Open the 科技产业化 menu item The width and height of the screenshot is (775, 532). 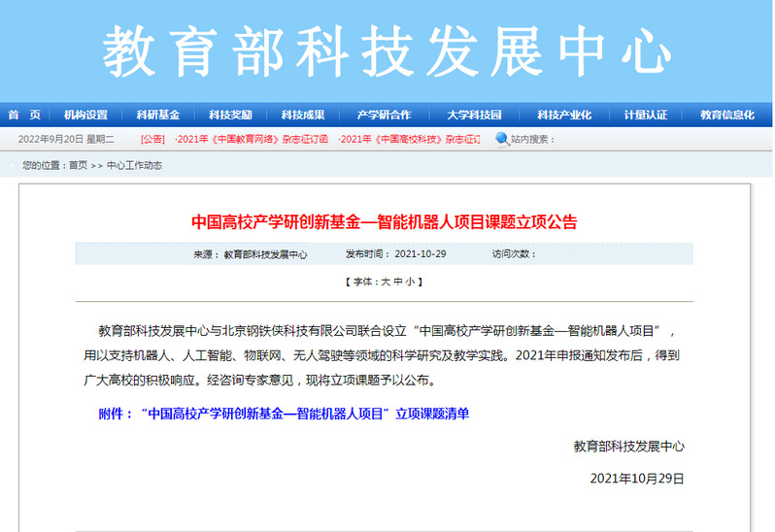(564, 115)
